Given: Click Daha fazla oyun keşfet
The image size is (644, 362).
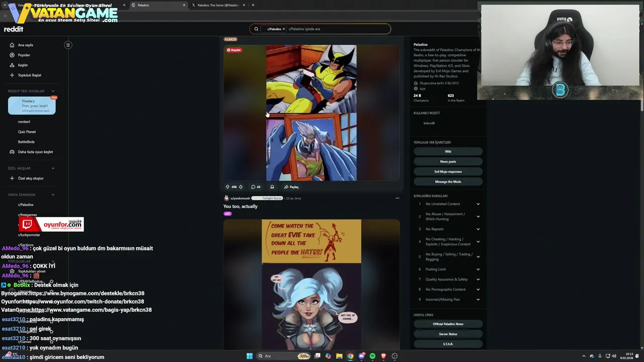Looking at the screenshot, I should 34,152.
